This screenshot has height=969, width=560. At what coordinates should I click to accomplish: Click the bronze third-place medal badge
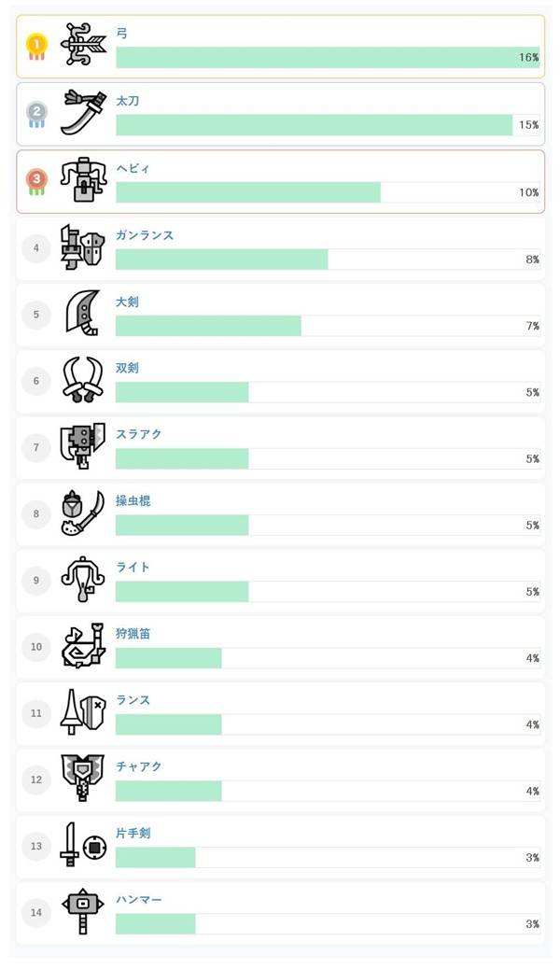[36, 180]
